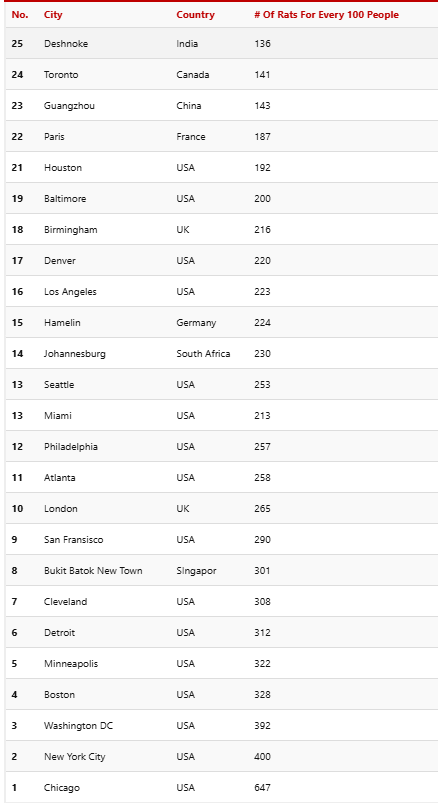Click the 'Country' column header
438x803 pixels.
coord(196,15)
